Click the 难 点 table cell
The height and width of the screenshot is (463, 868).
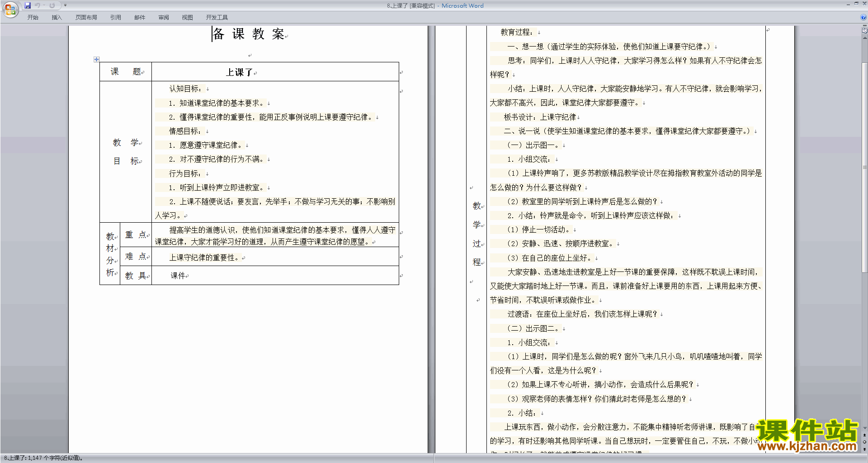coord(136,257)
